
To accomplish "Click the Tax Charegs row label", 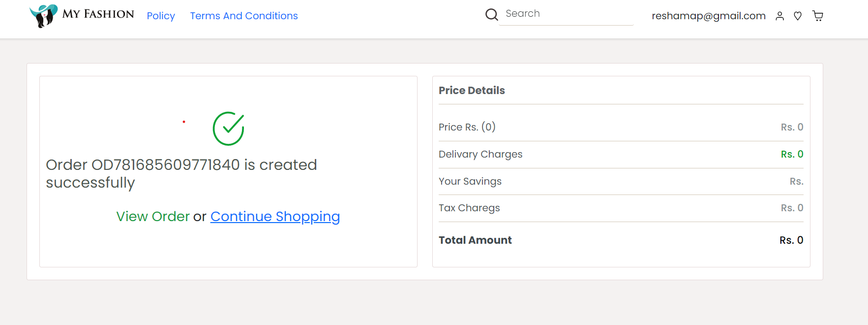I will point(469,208).
